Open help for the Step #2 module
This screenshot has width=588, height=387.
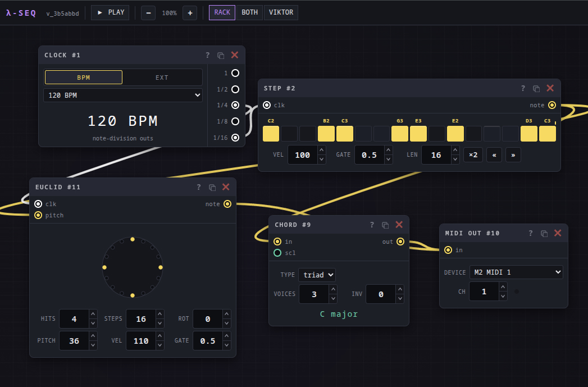[x=523, y=88]
